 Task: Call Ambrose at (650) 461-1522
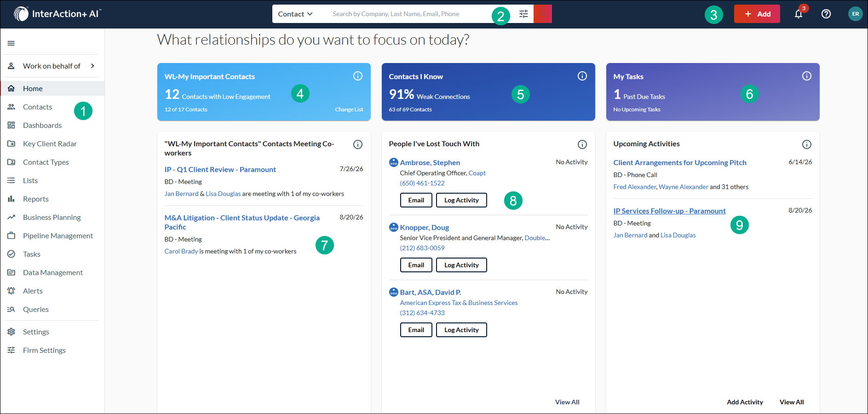[x=422, y=183]
